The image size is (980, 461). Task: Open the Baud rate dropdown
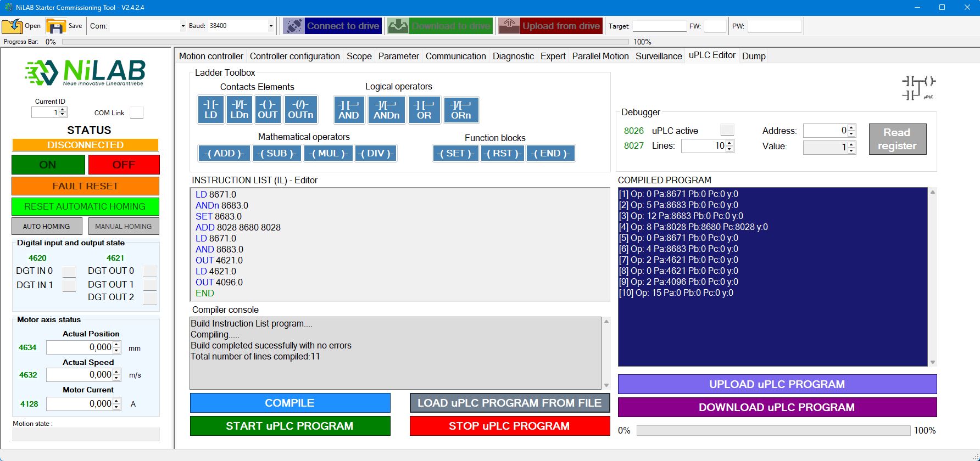click(x=271, y=26)
